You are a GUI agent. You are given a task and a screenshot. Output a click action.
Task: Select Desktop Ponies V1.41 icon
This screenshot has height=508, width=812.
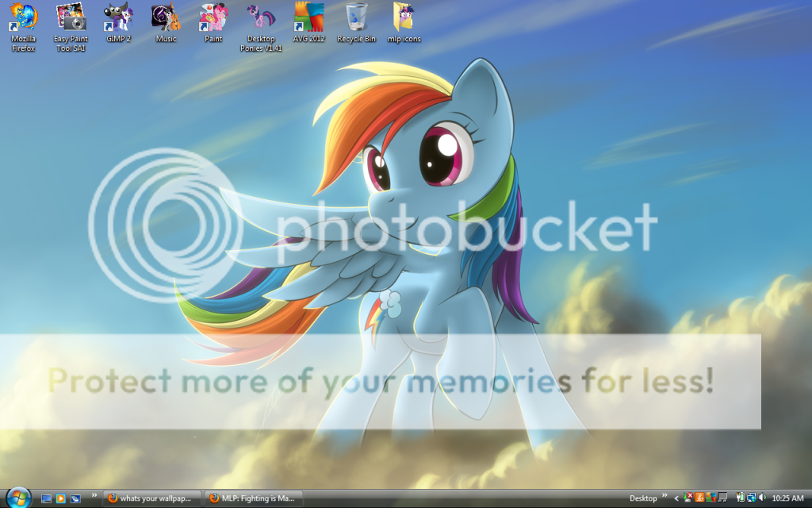point(261,27)
